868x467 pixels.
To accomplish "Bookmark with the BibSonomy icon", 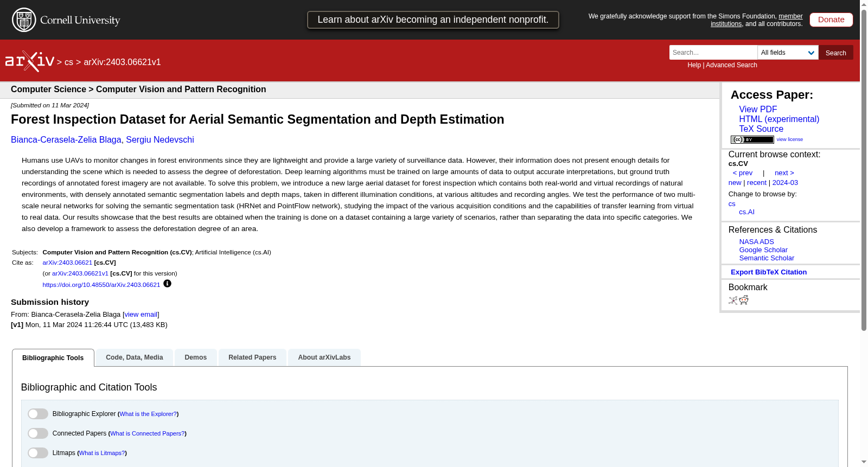I will tap(733, 300).
